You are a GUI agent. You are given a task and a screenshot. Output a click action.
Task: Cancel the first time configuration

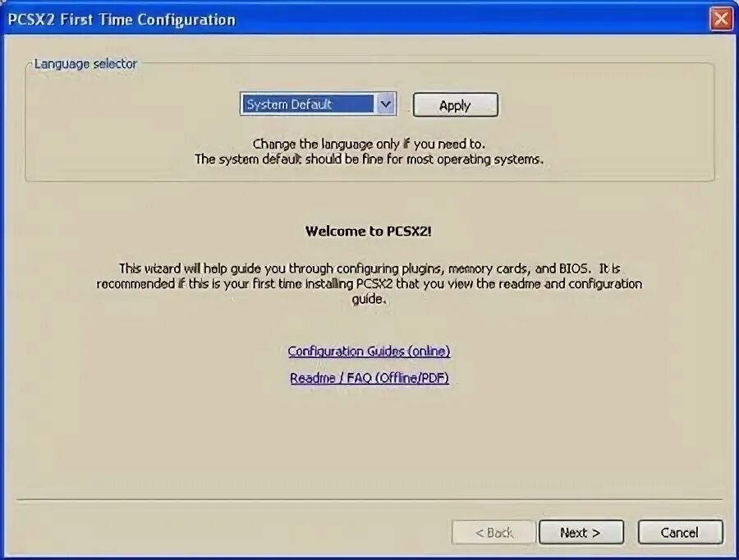click(680, 532)
